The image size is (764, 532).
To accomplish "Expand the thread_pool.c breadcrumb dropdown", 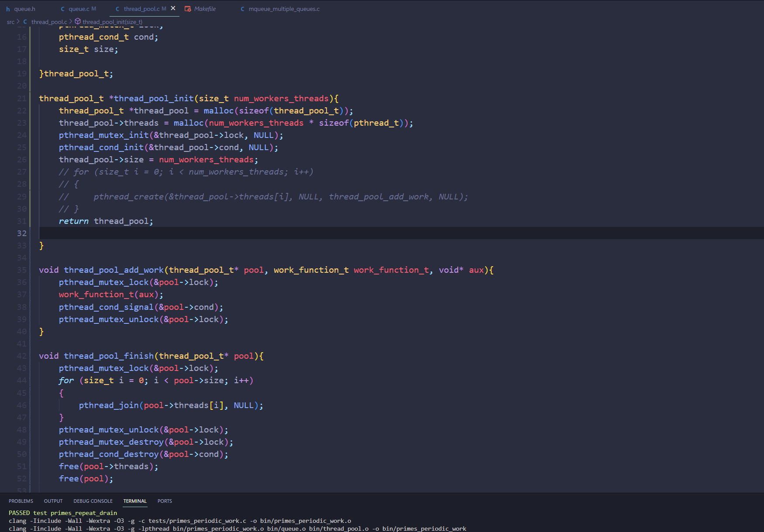I will tap(49, 22).
